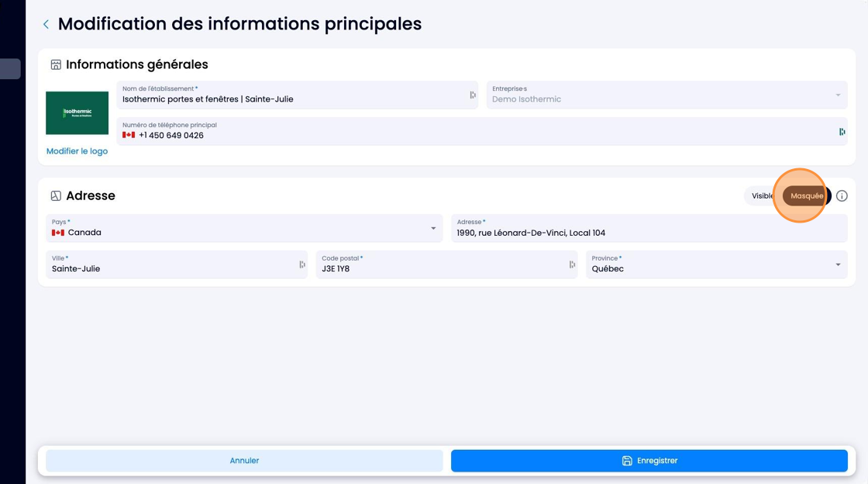Select the highlighted item in left sidebar
The image size is (868, 484).
tap(10, 69)
